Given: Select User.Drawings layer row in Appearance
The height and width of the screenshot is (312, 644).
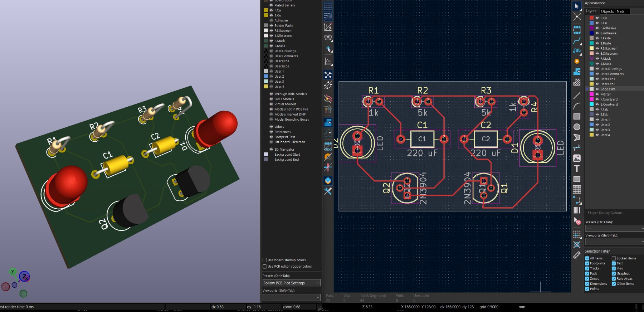Looking at the screenshot, I should pyautogui.click(x=614, y=69).
